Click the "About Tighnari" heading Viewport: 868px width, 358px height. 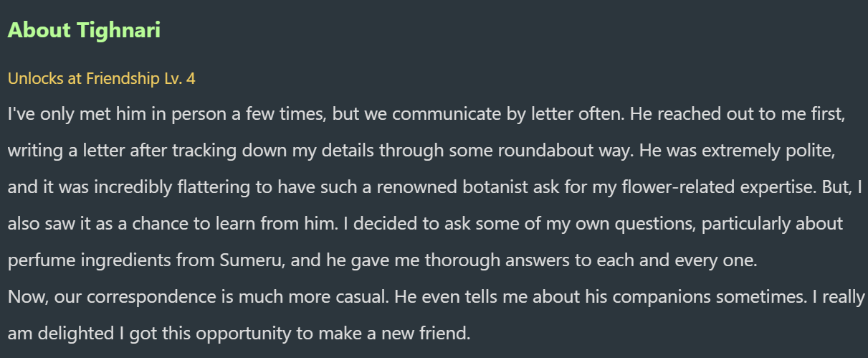(84, 31)
